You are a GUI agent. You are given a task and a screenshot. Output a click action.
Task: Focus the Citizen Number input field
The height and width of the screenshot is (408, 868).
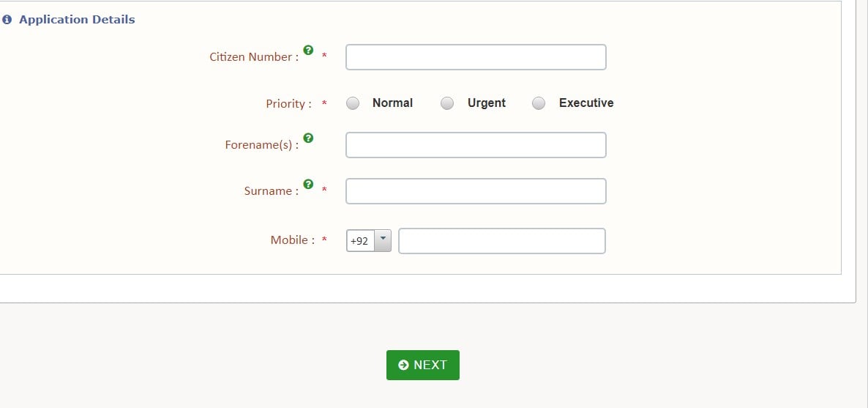pos(476,57)
